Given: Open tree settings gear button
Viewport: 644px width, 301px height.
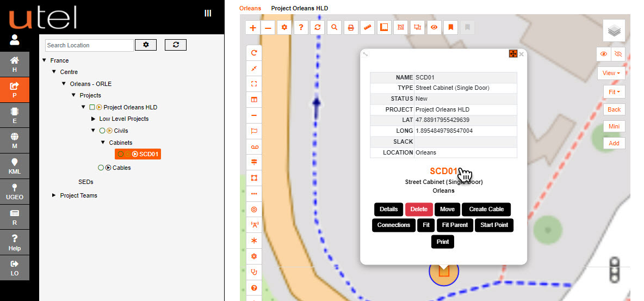Looking at the screenshot, I should pyautogui.click(x=146, y=45).
